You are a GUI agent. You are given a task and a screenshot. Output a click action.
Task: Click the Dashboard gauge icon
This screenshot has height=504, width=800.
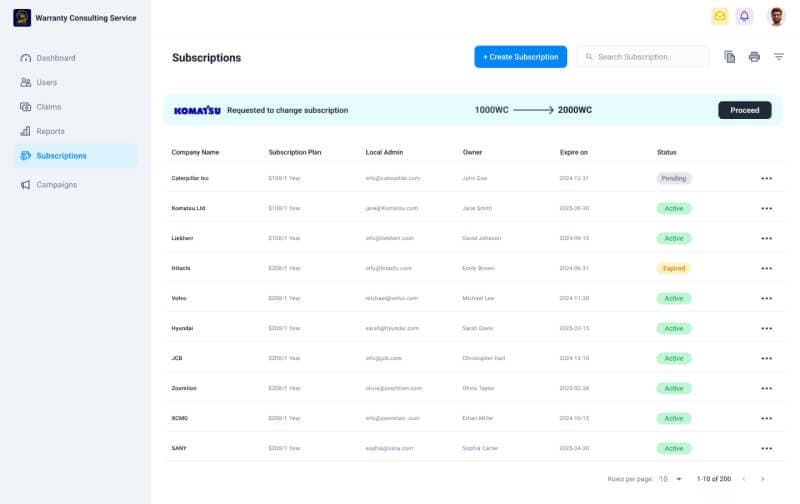26,58
